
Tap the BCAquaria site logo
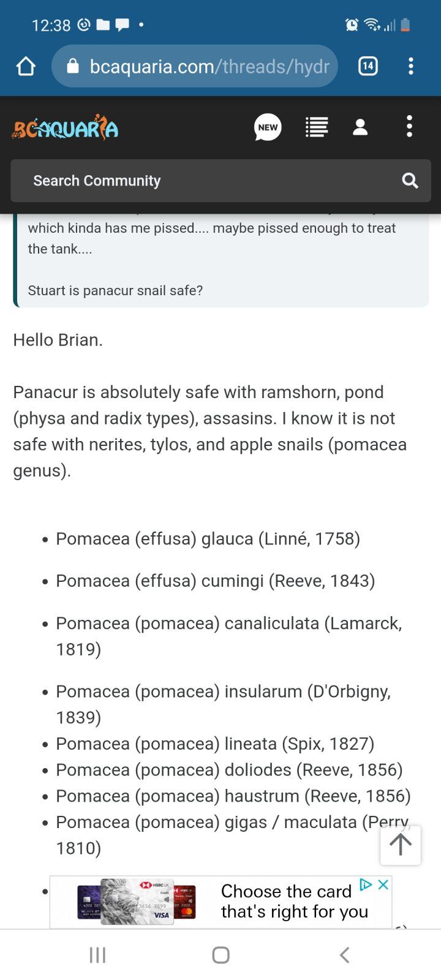point(65,127)
